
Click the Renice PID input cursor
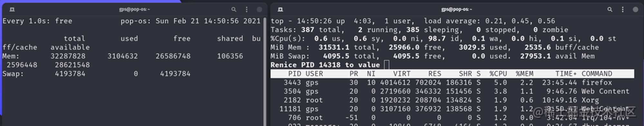(x=387, y=65)
